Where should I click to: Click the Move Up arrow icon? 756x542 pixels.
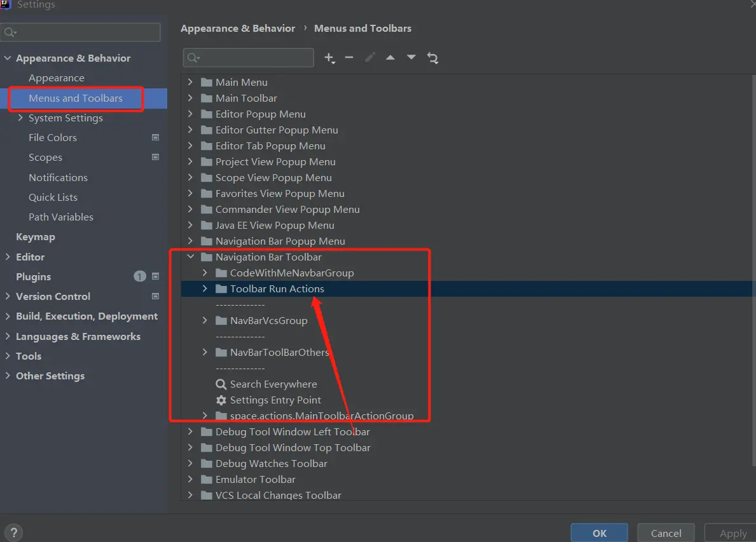tap(390, 58)
